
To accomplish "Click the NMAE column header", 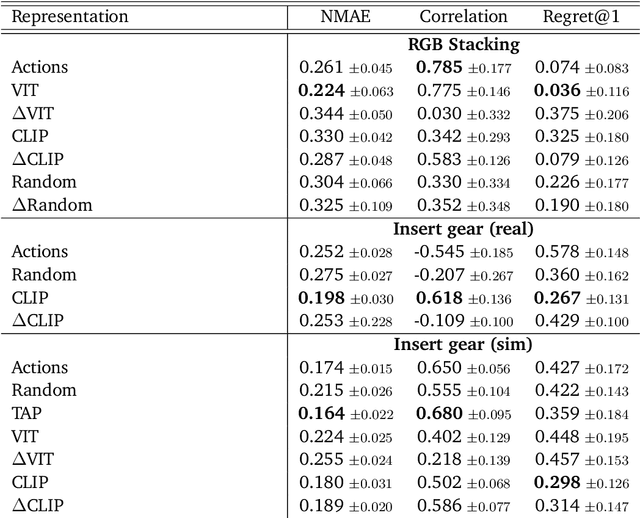I will click(346, 17).
